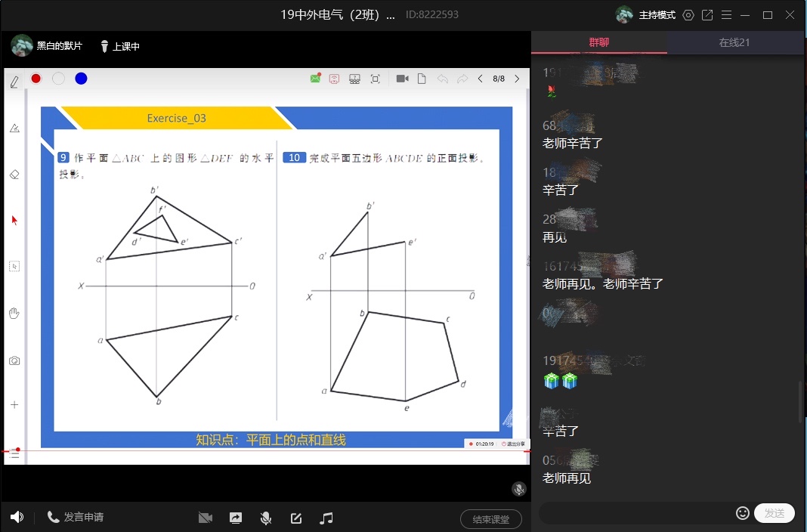The width and height of the screenshot is (807, 532).
Task: Click the fullscreen icon in whiteboard toolbar
Action: (x=375, y=79)
